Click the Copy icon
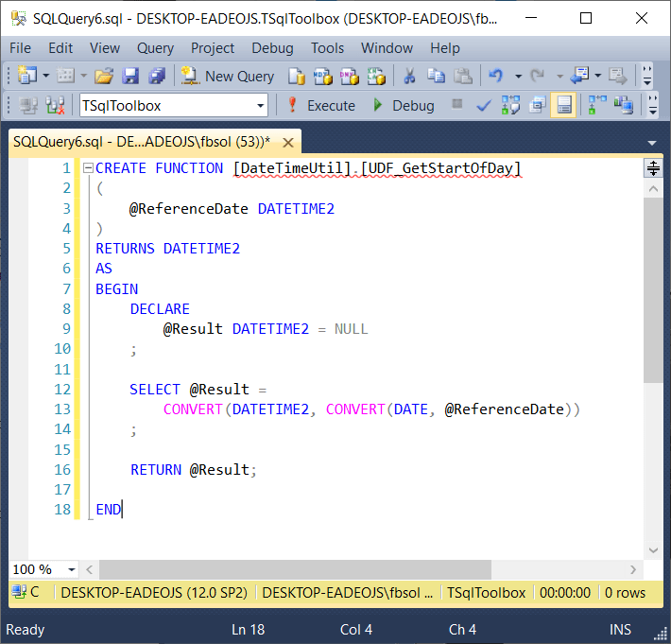 [x=436, y=76]
